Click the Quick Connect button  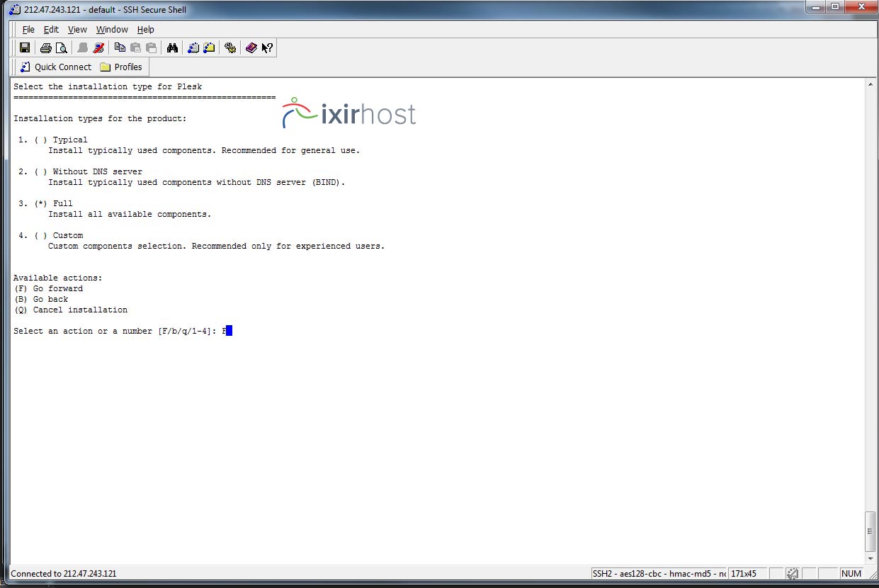[56, 67]
